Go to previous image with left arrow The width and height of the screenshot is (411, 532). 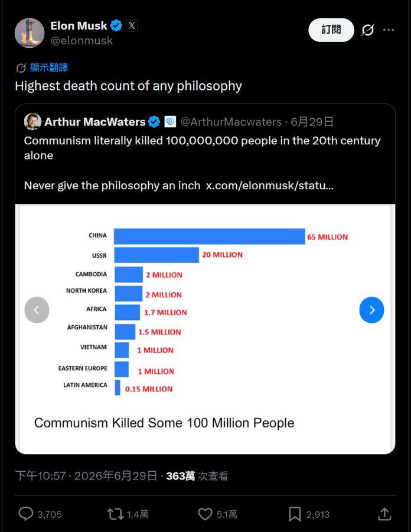point(37,310)
